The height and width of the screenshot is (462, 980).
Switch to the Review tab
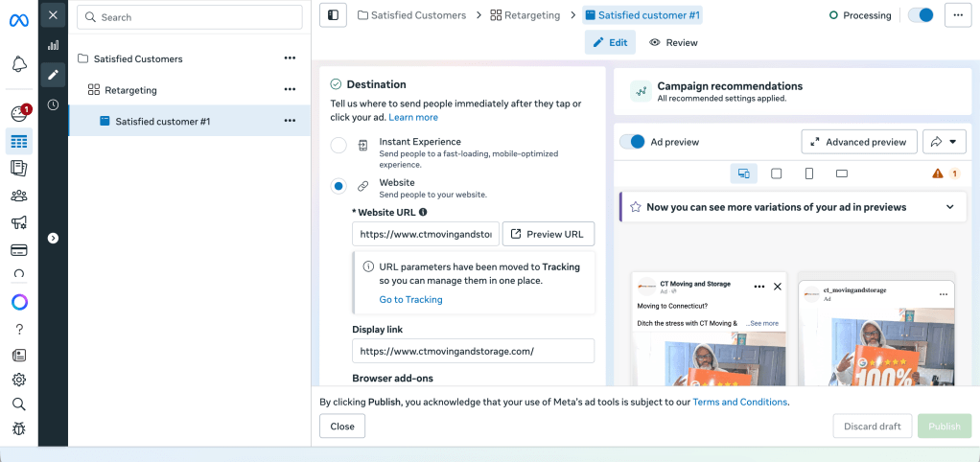(673, 42)
